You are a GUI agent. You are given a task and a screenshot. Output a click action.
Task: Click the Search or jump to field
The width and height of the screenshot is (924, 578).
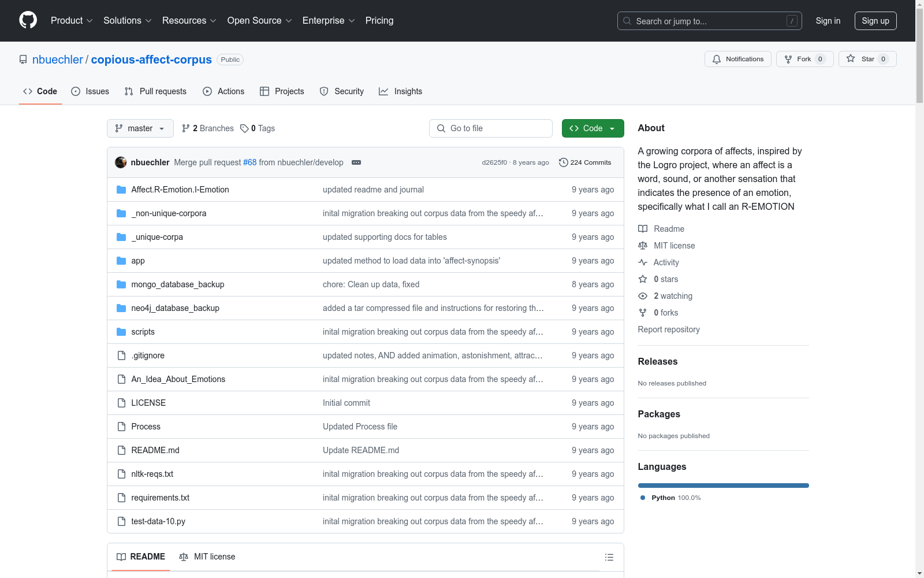[710, 21]
